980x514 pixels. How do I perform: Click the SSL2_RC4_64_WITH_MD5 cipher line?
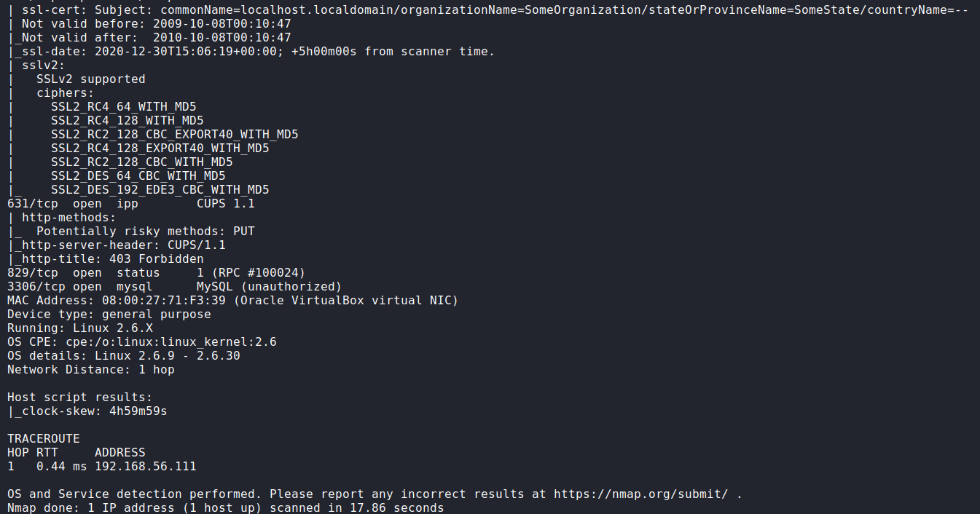pos(123,107)
